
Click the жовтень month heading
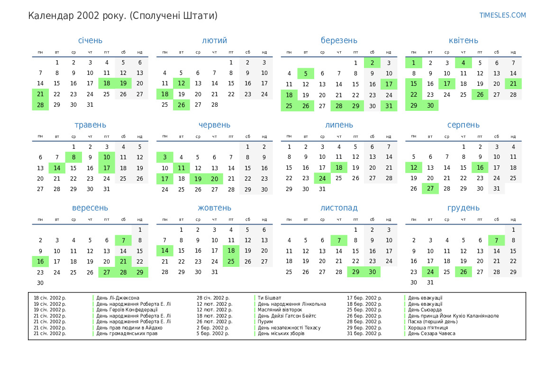pos(214,208)
